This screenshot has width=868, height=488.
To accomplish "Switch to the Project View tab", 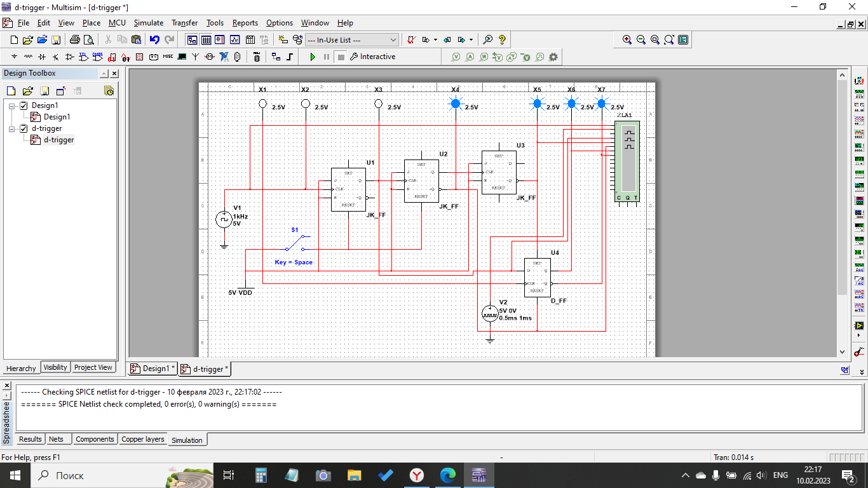I will tap(93, 367).
